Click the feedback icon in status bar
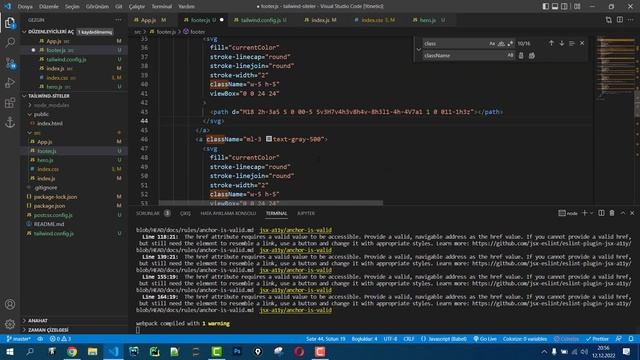This screenshot has width=640, height=360. 619,339
